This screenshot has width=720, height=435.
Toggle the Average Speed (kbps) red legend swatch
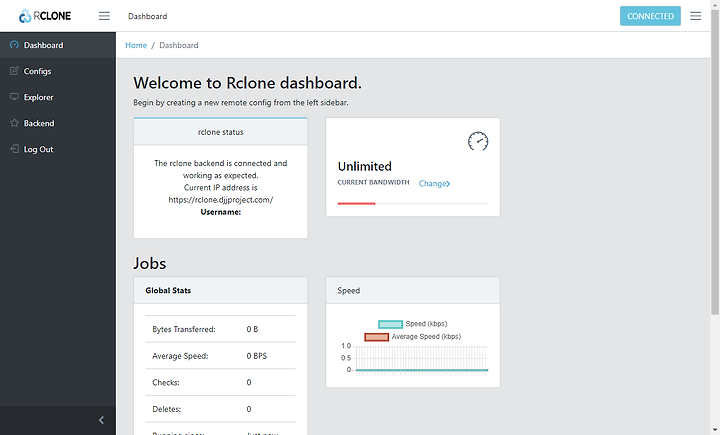(377, 337)
